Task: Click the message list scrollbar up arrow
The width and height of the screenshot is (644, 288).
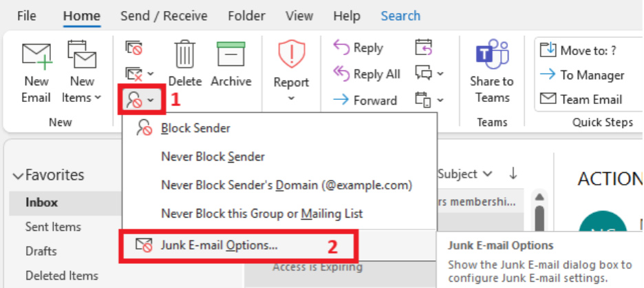Action: [539, 196]
